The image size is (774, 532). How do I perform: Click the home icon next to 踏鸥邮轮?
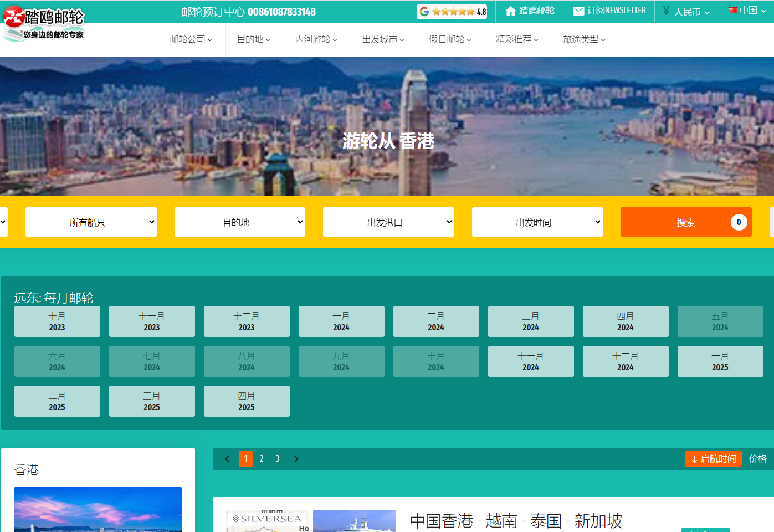(x=510, y=11)
